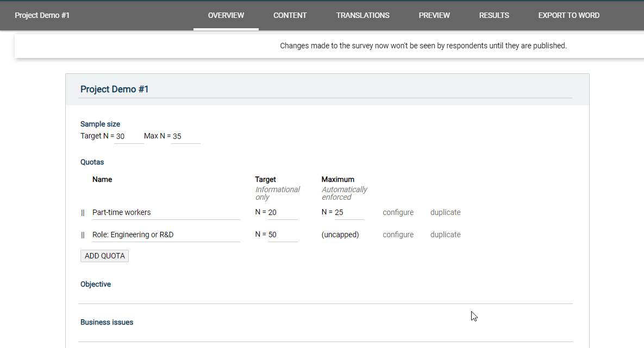The height and width of the screenshot is (348, 644).
Task: Select Export to Word
Action: [568, 15]
